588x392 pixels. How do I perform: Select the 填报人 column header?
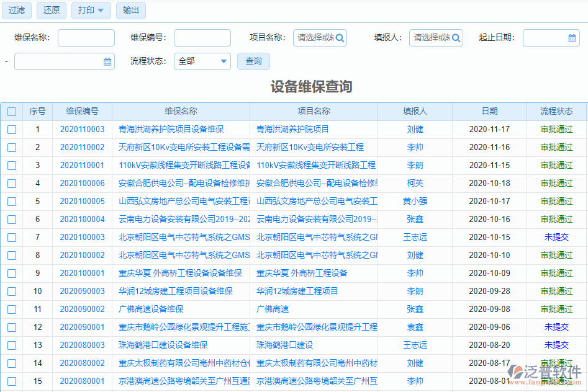click(415, 111)
